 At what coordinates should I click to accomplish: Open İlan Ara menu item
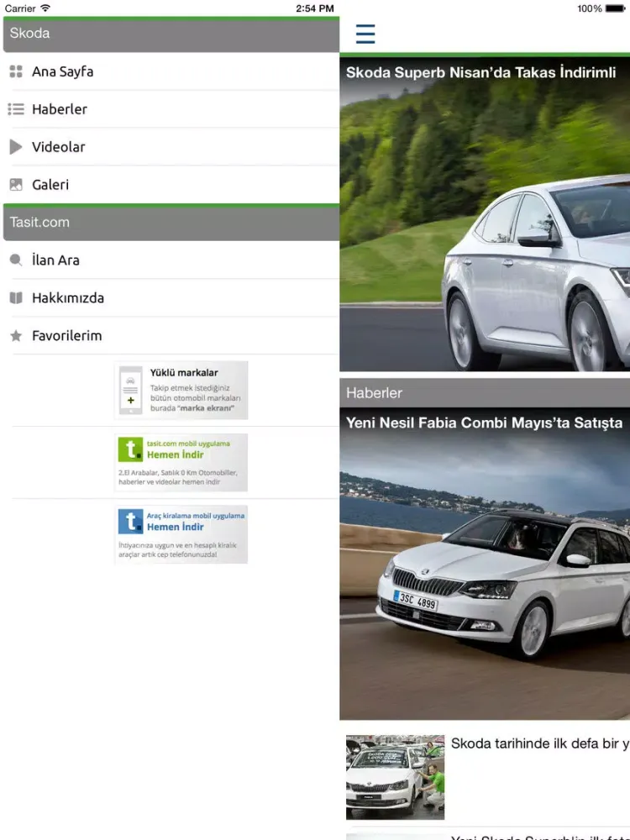pos(171,260)
